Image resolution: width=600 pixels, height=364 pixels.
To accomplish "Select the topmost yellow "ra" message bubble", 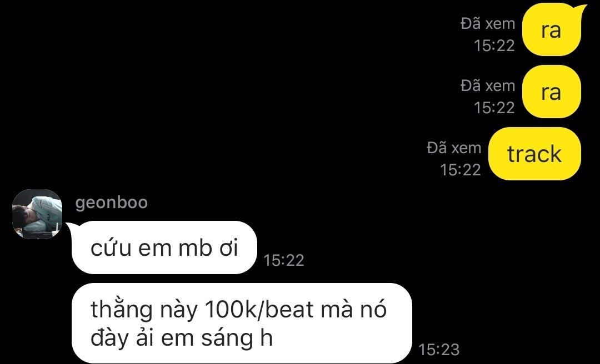I will click(552, 30).
